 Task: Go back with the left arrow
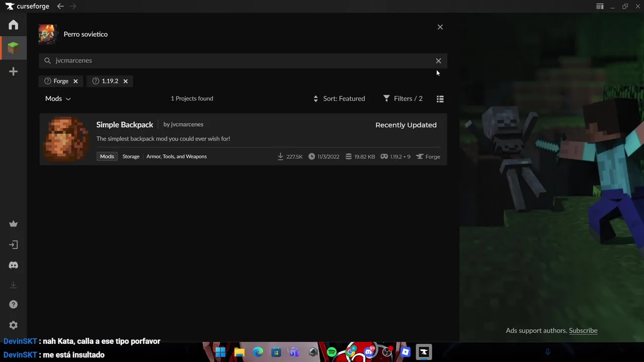coord(60,6)
